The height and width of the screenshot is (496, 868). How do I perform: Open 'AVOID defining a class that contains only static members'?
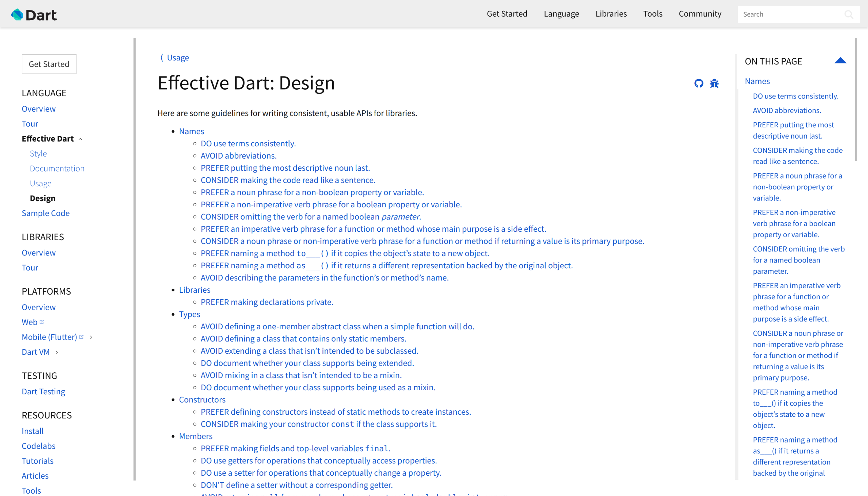tap(303, 338)
